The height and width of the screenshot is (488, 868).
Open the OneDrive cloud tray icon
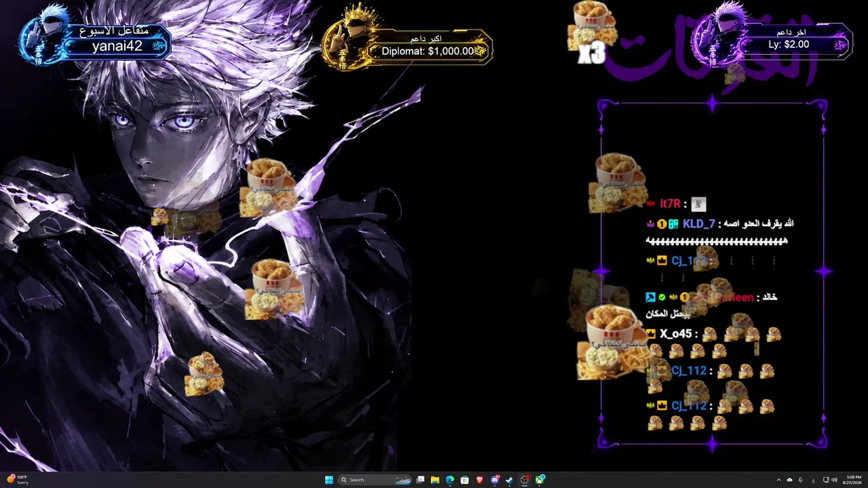tap(789, 480)
